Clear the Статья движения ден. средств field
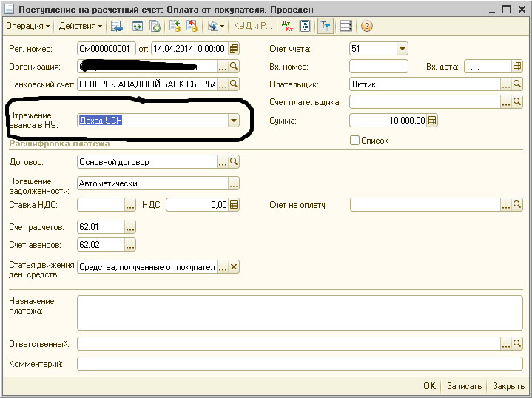The width and height of the screenshot is (532, 398). point(234,267)
